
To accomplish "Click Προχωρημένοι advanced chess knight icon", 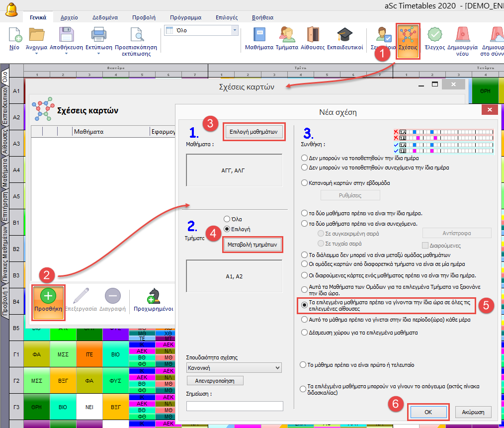I will [153, 297].
